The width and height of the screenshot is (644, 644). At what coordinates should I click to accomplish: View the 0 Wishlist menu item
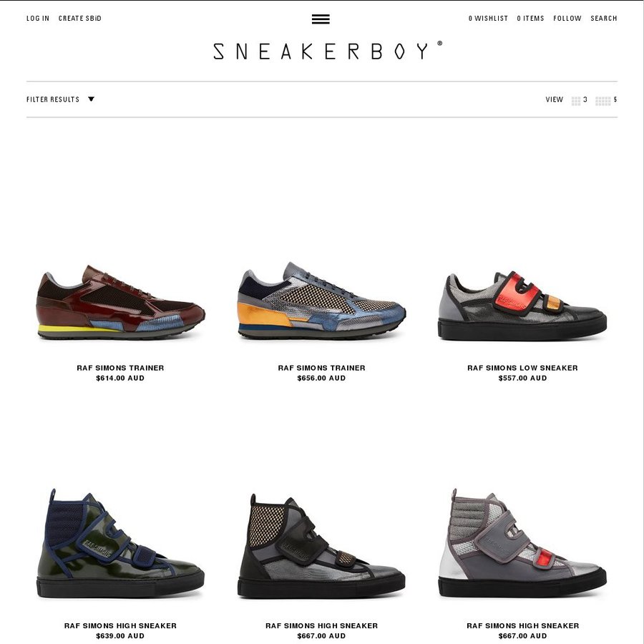pos(488,19)
